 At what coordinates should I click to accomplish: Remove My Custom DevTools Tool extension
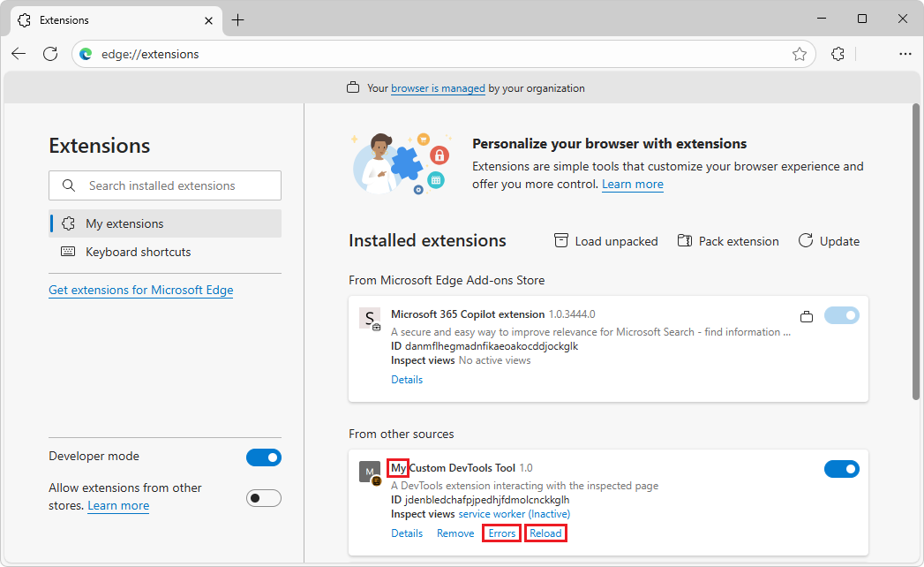(x=455, y=533)
